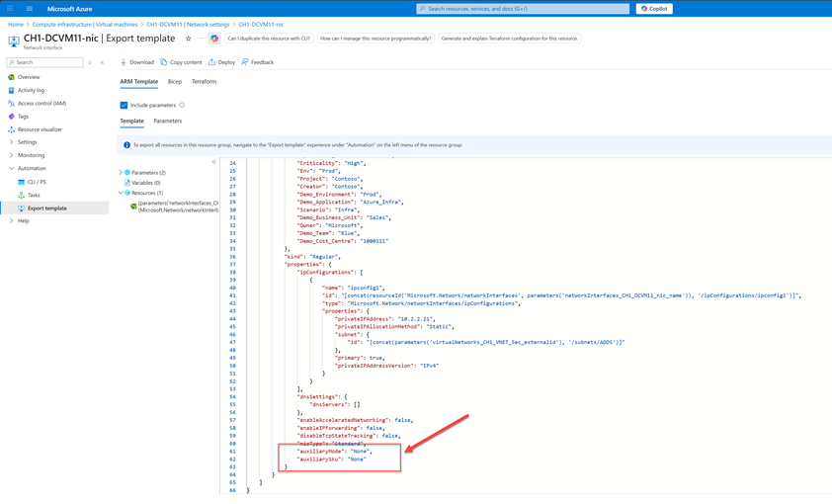This screenshot has width=832, height=504.
Task: Click the "auxiliaryMode": "None" line
Action: pyautogui.click(x=335, y=452)
